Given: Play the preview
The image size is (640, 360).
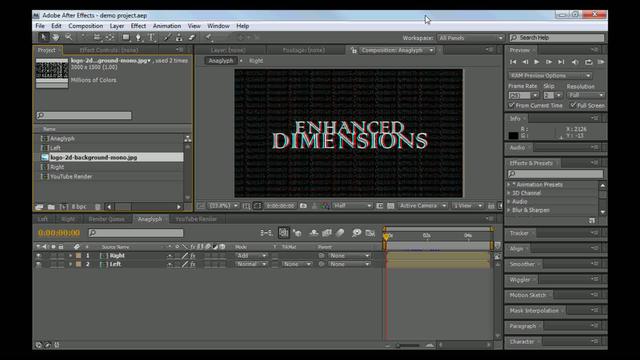Looking at the screenshot, I should 537,62.
